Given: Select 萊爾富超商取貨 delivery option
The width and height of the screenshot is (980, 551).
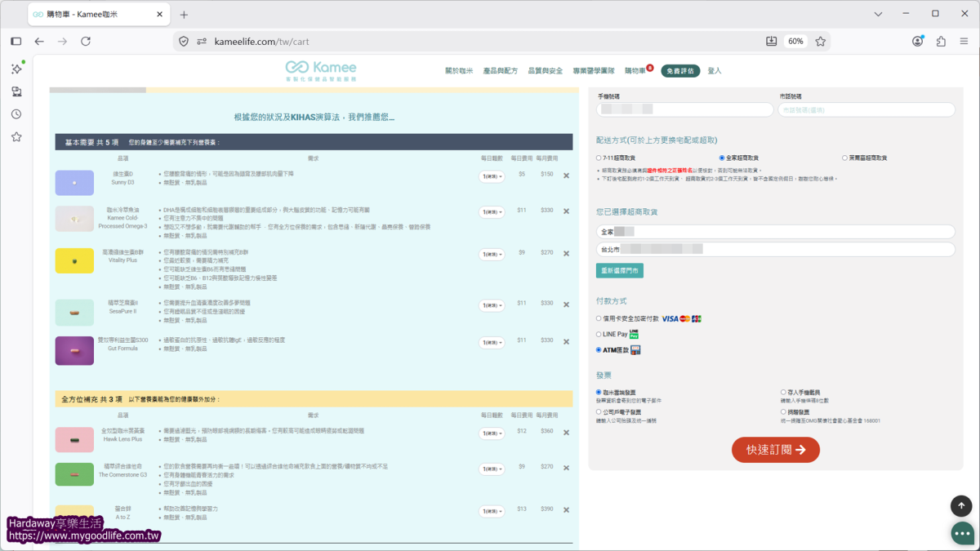Looking at the screenshot, I should point(844,158).
